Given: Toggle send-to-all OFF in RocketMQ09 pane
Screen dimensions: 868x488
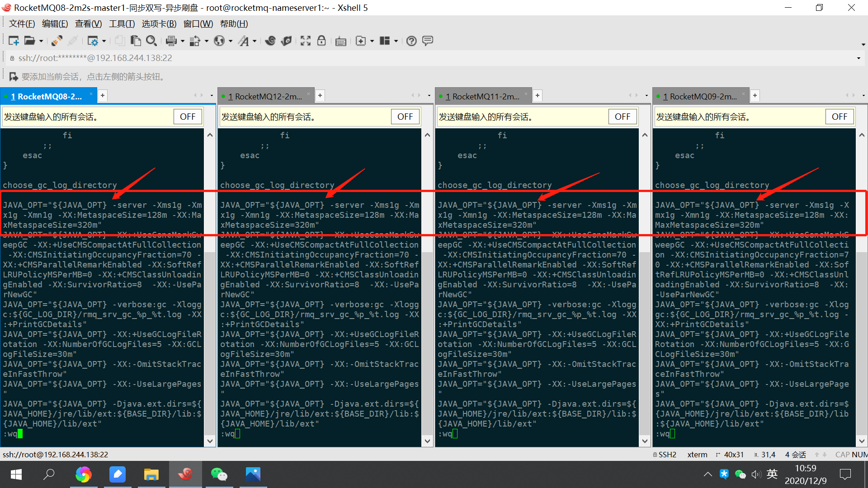Looking at the screenshot, I should click(x=840, y=117).
